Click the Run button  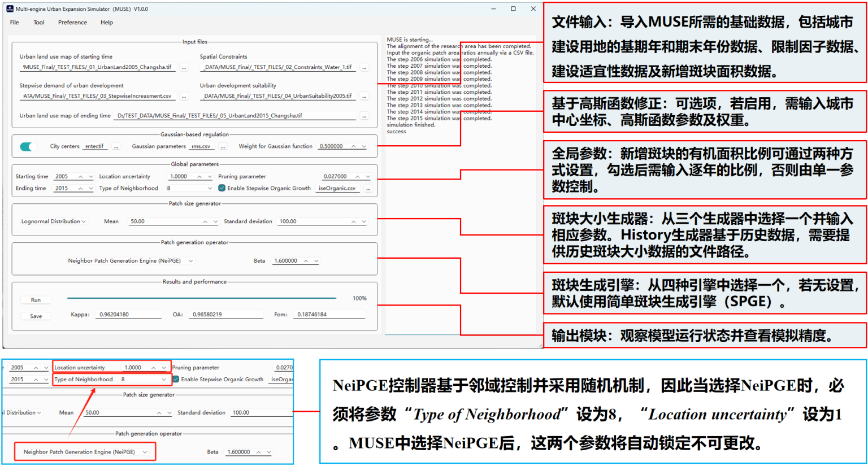[x=36, y=300]
